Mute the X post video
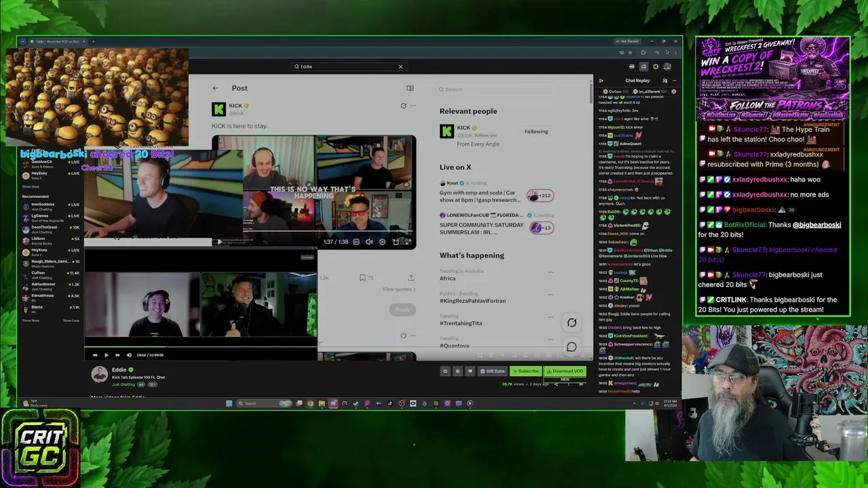868x488 pixels. point(369,242)
